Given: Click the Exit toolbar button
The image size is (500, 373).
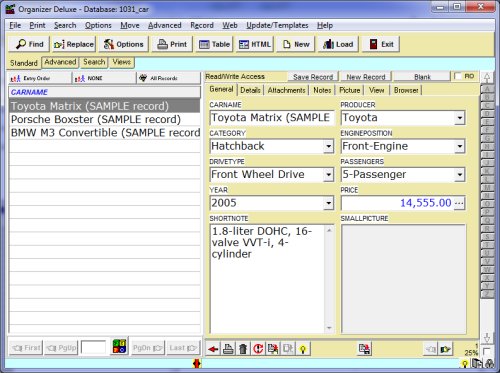Looking at the screenshot, I should 381,44.
